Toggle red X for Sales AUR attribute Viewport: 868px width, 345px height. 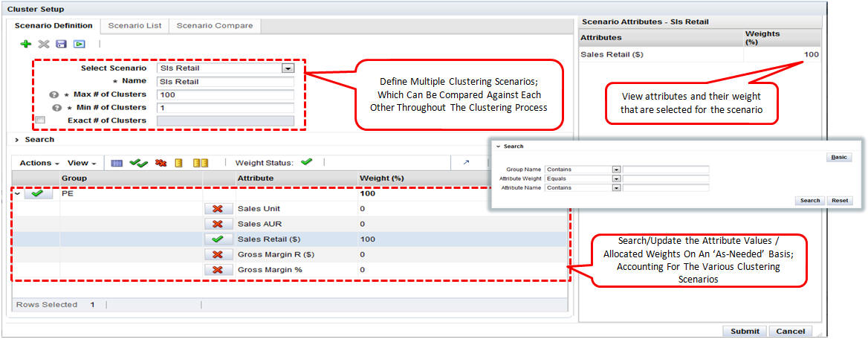(x=218, y=225)
